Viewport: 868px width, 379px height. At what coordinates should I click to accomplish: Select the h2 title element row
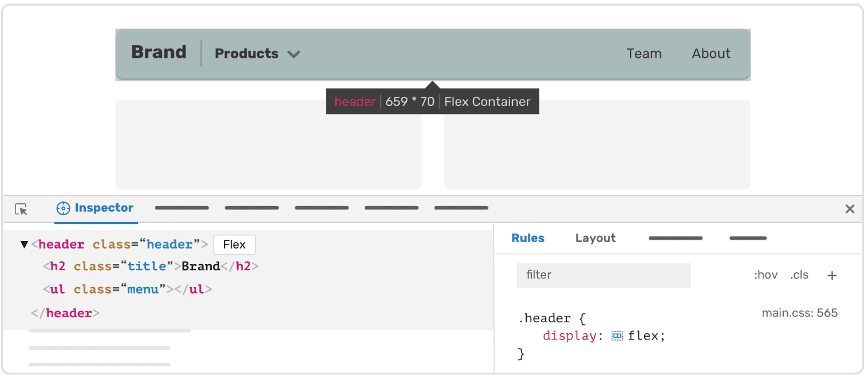(x=151, y=266)
